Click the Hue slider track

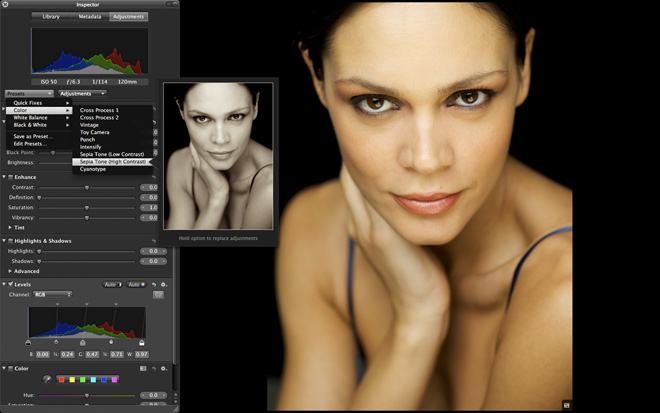click(87, 395)
